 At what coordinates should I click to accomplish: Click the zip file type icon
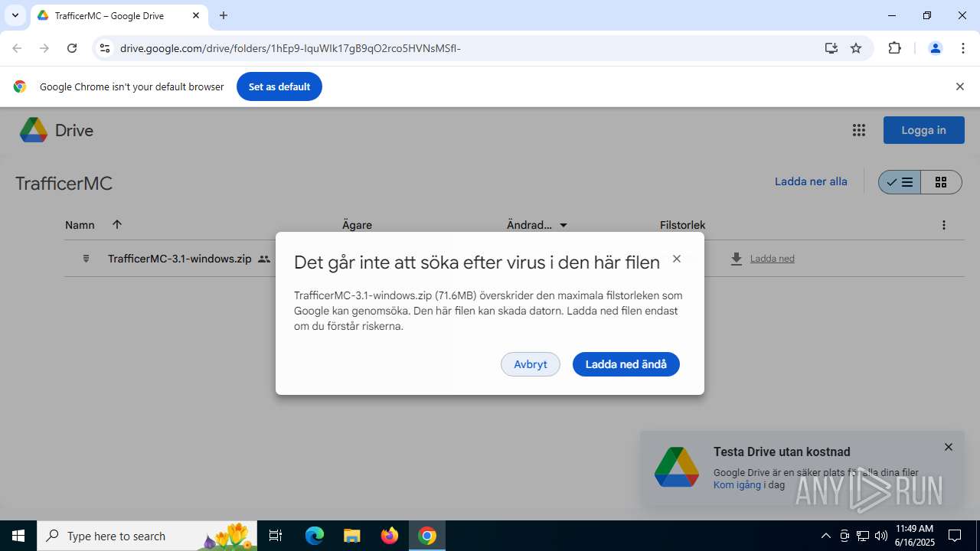86,259
